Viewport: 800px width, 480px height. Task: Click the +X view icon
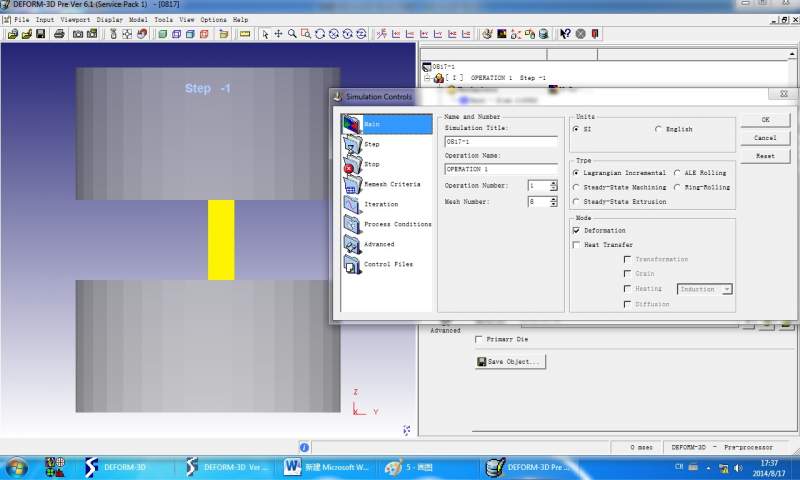[x=396, y=34]
